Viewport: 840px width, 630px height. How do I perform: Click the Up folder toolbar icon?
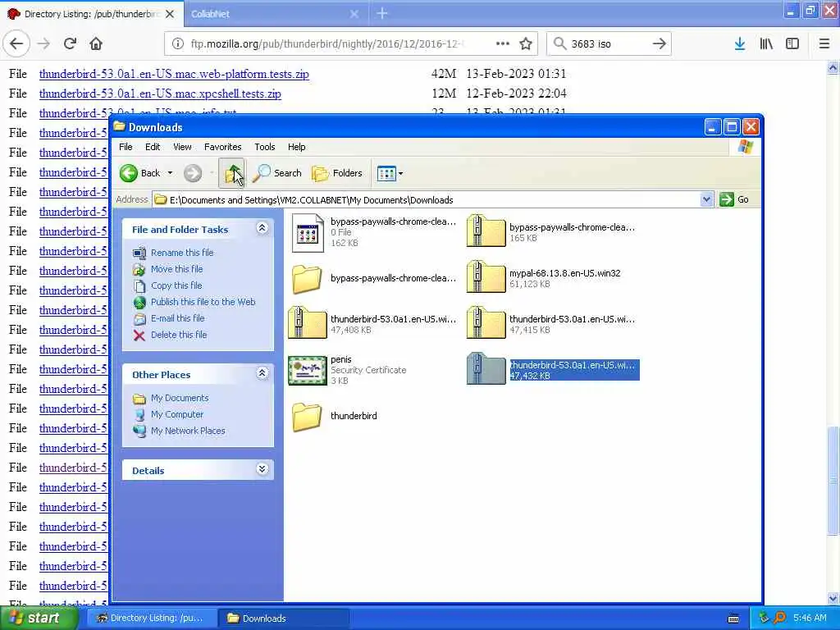pos(232,173)
